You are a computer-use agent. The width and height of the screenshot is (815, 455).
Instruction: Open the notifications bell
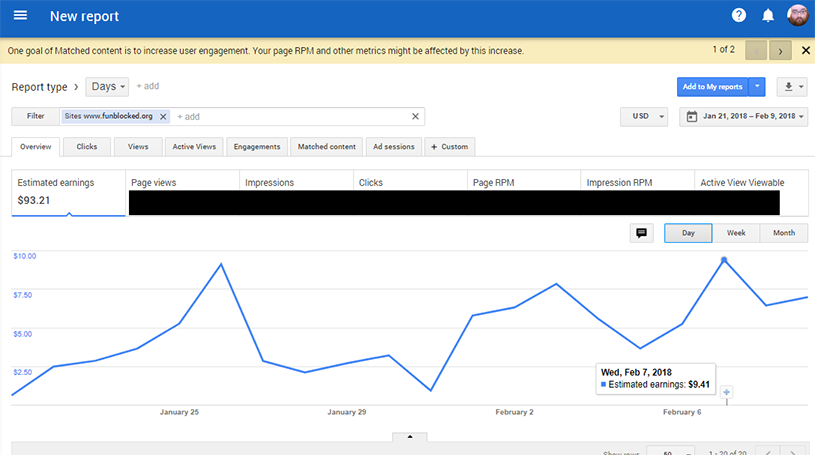[768, 16]
